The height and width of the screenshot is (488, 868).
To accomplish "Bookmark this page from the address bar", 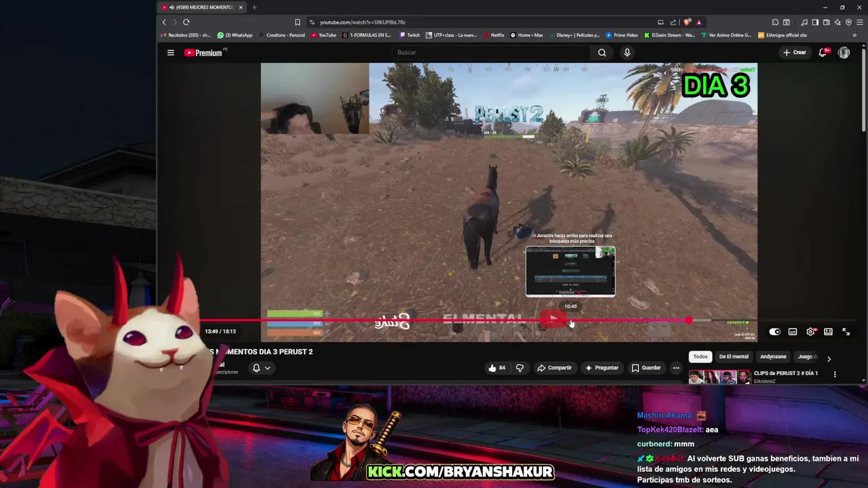I will click(x=297, y=22).
